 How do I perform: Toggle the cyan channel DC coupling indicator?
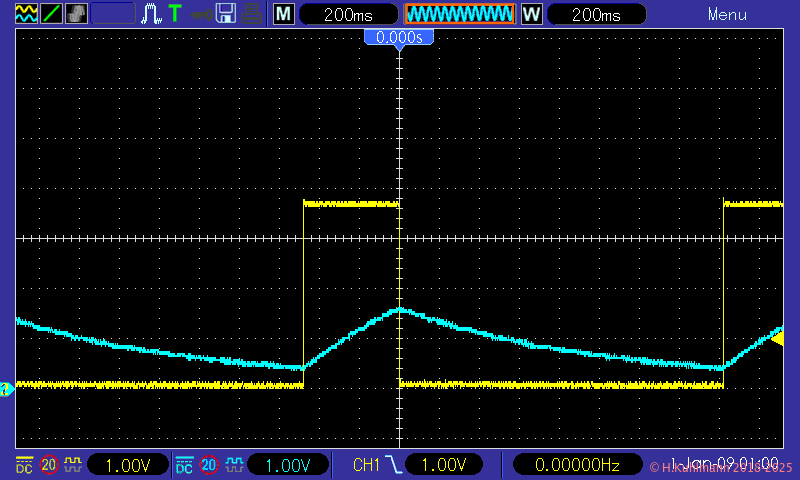pos(184,465)
